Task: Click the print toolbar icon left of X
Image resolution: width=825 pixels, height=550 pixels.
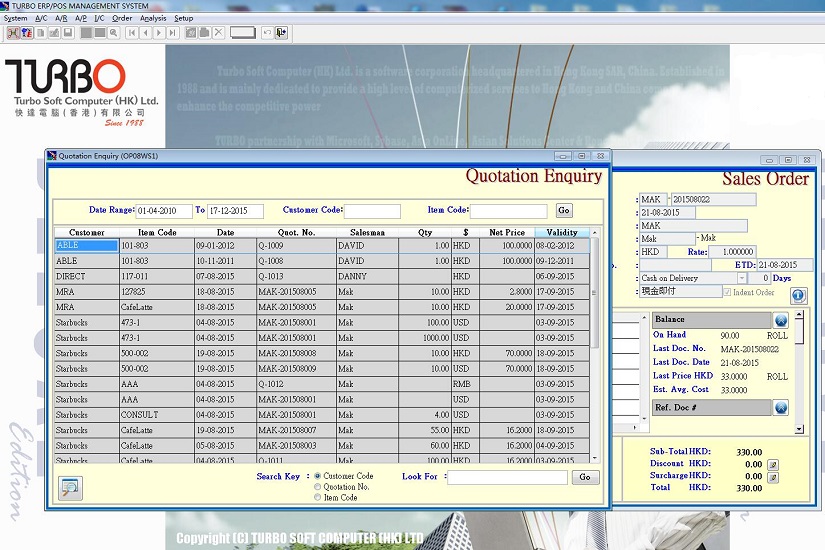Action: pyautogui.click(x=205, y=33)
